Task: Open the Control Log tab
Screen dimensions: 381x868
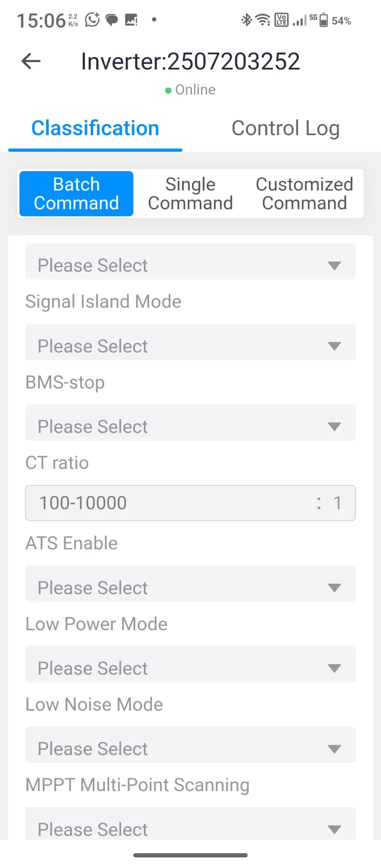Action: coord(285,128)
